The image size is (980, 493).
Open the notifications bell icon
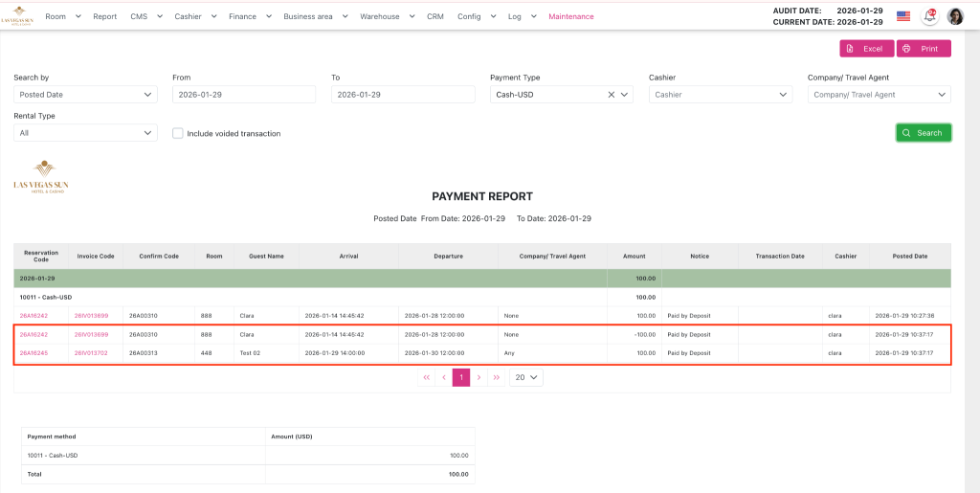click(930, 16)
